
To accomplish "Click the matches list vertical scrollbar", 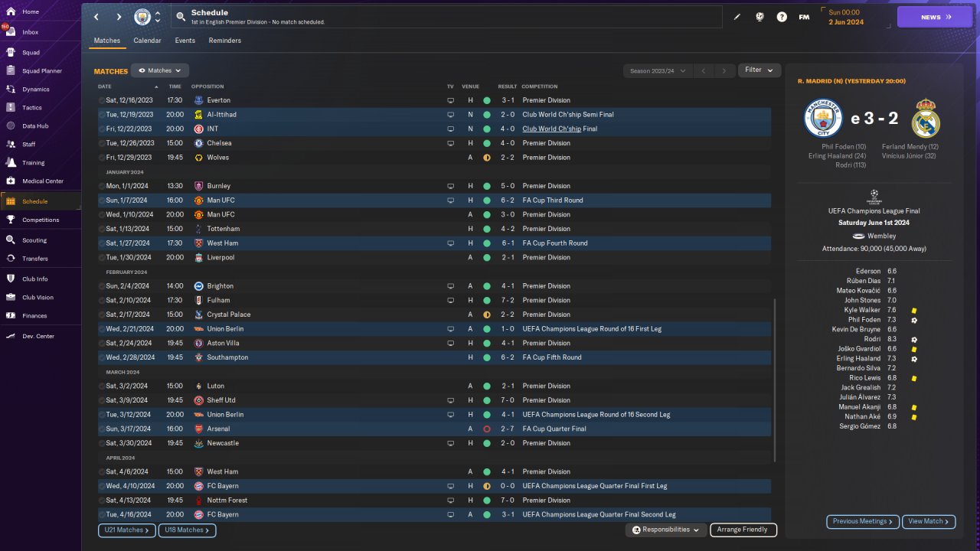I will coord(776,380).
